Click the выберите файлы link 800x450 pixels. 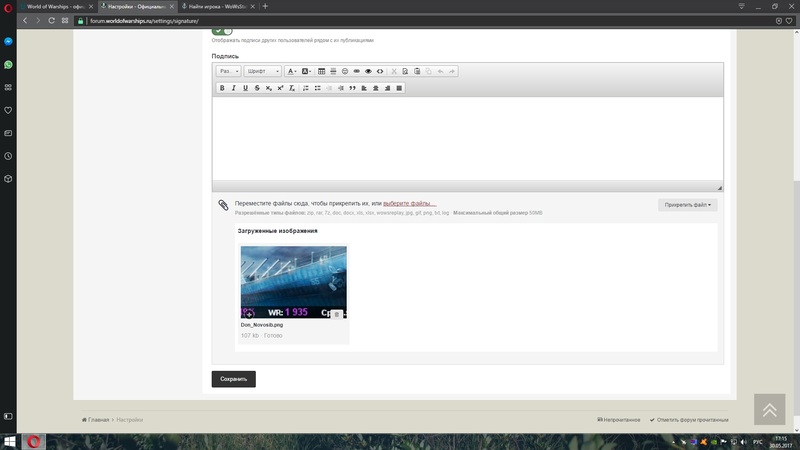point(409,203)
